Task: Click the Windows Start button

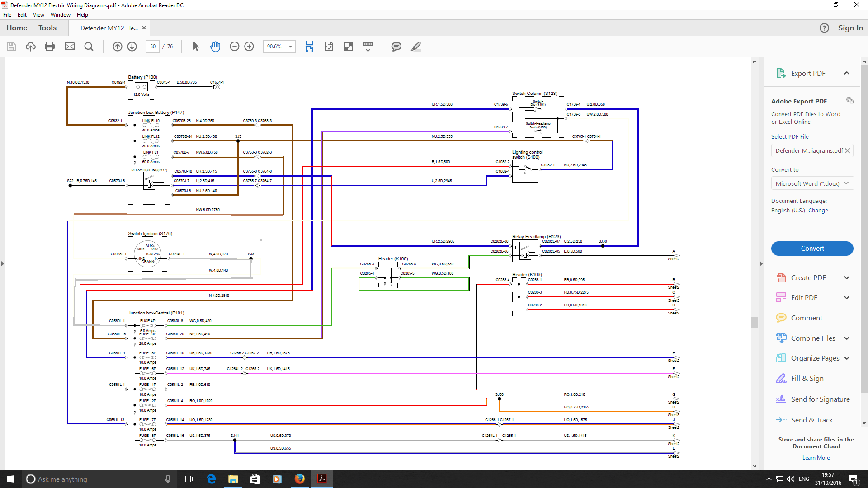Action: click(11, 479)
